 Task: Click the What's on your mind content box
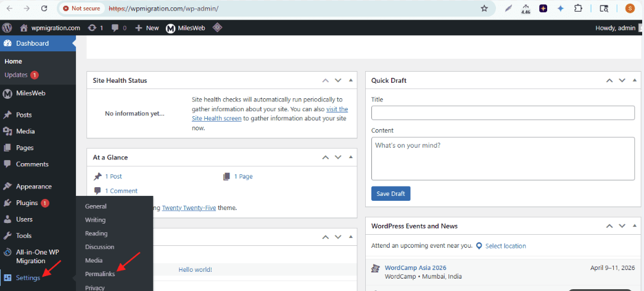[x=503, y=158]
